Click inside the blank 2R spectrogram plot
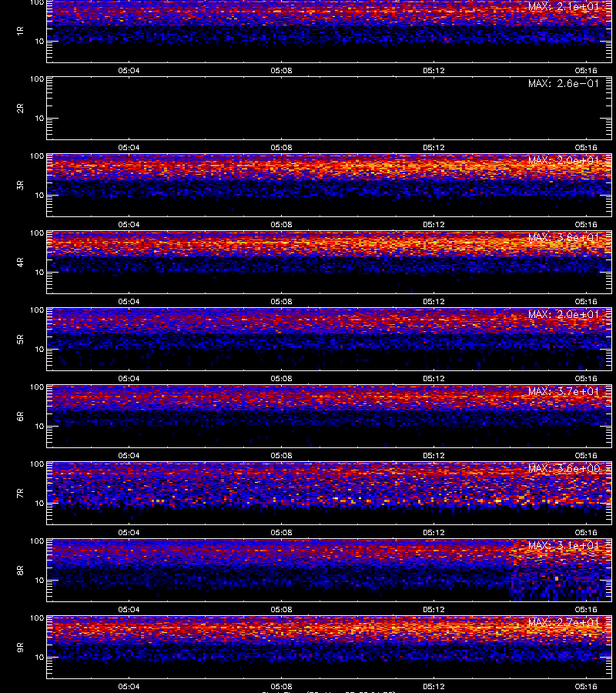Viewport: 616px width, 693px height. coord(330,109)
